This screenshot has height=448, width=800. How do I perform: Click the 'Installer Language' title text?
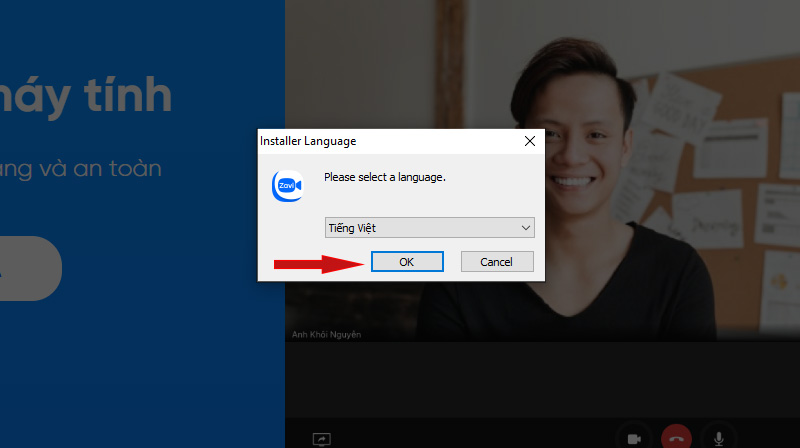(308, 141)
